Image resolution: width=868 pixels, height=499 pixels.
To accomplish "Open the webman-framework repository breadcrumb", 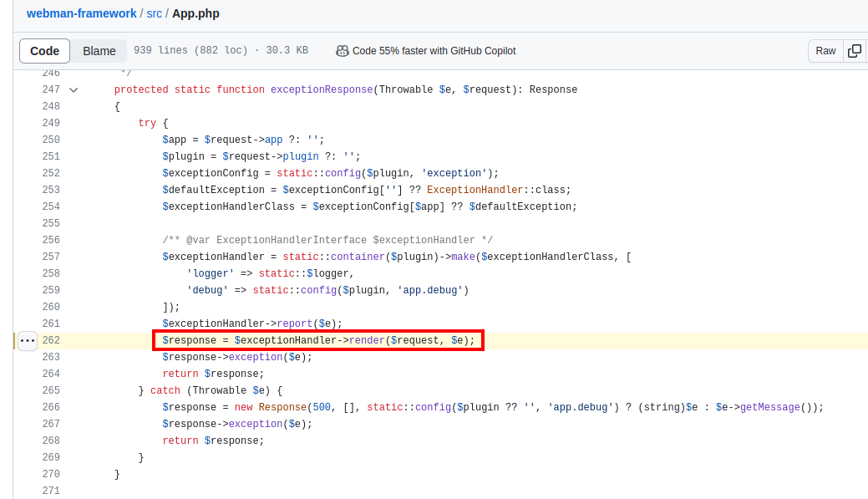I will pyautogui.click(x=81, y=13).
